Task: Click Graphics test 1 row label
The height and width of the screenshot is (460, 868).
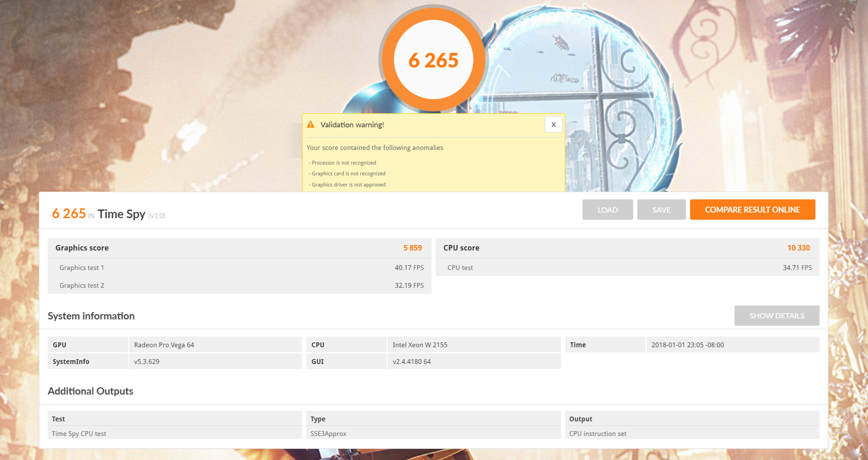Action: pos(81,268)
